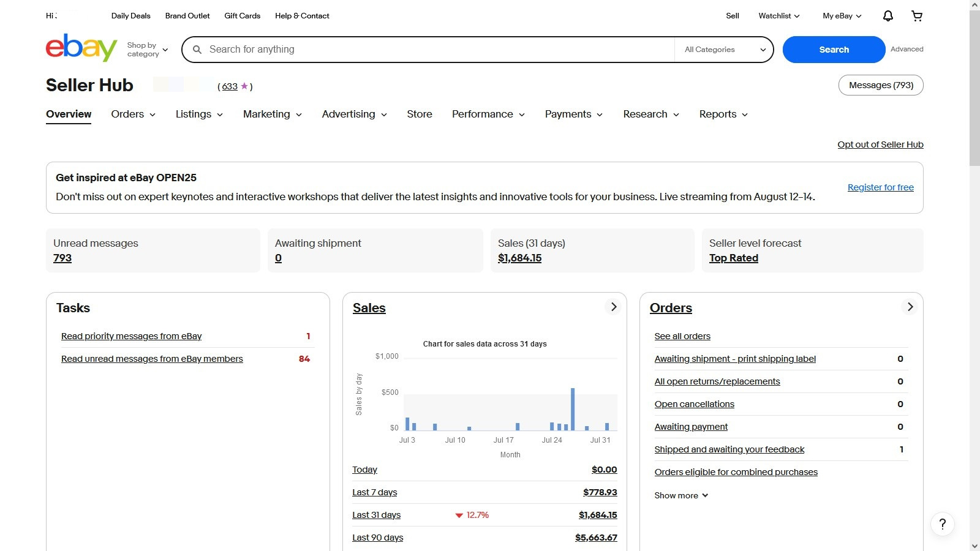This screenshot has width=980, height=551.
Task: Open Sales panel arrow icon
Action: click(x=613, y=307)
